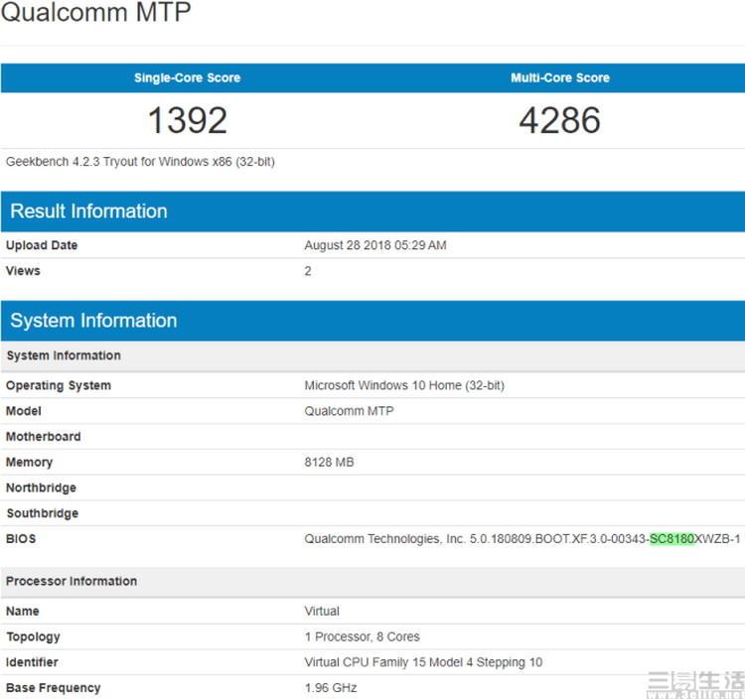Click the green highlighted SC8180 text
The image size is (745, 700).
pos(671,539)
